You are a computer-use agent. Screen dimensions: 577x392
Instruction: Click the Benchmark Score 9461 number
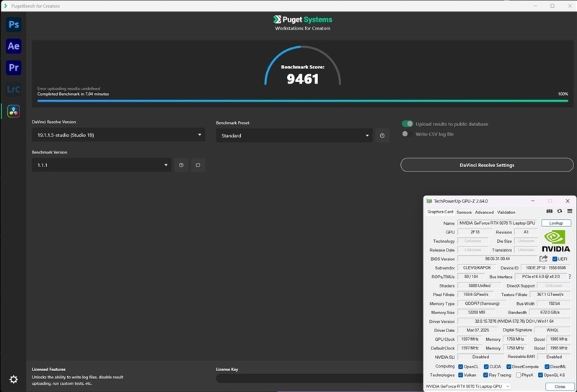[302, 79]
